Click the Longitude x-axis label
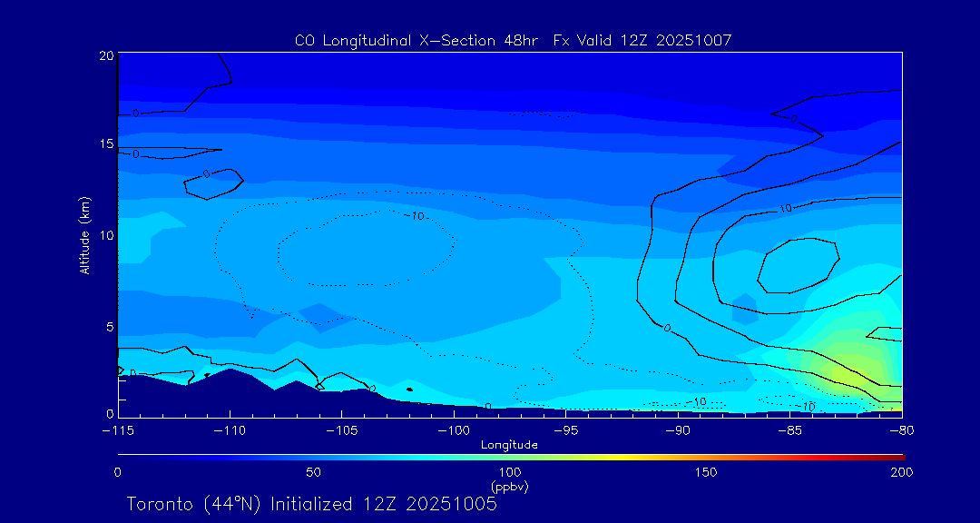 (509, 445)
